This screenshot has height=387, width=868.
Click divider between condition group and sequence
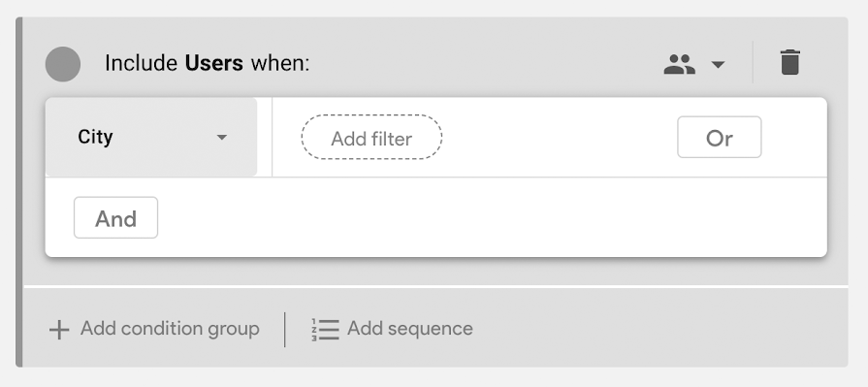click(x=285, y=330)
